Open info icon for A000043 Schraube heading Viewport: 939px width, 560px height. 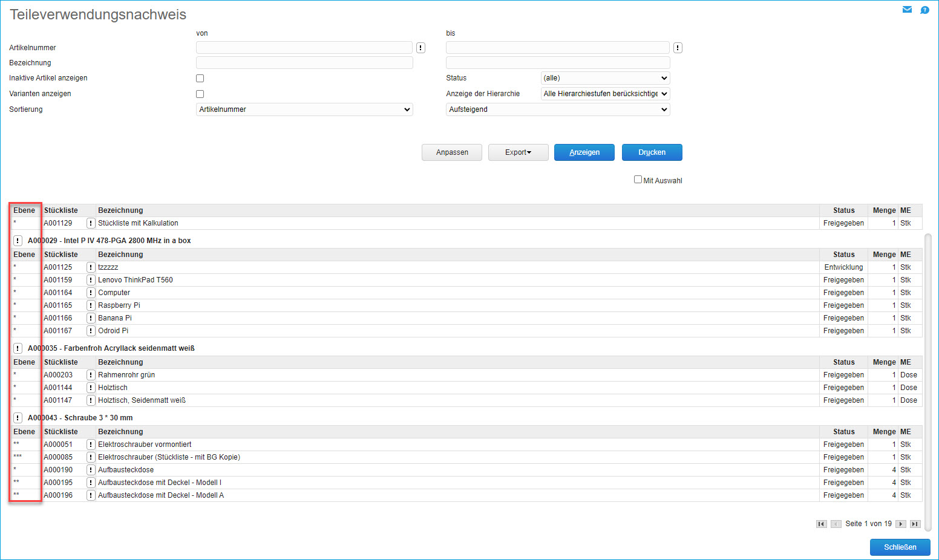click(x=18, y=418)
